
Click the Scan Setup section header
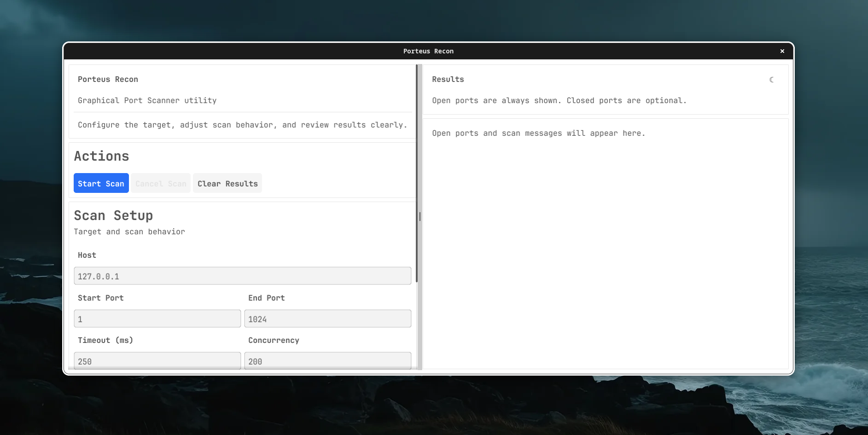(x=113, y=215)
